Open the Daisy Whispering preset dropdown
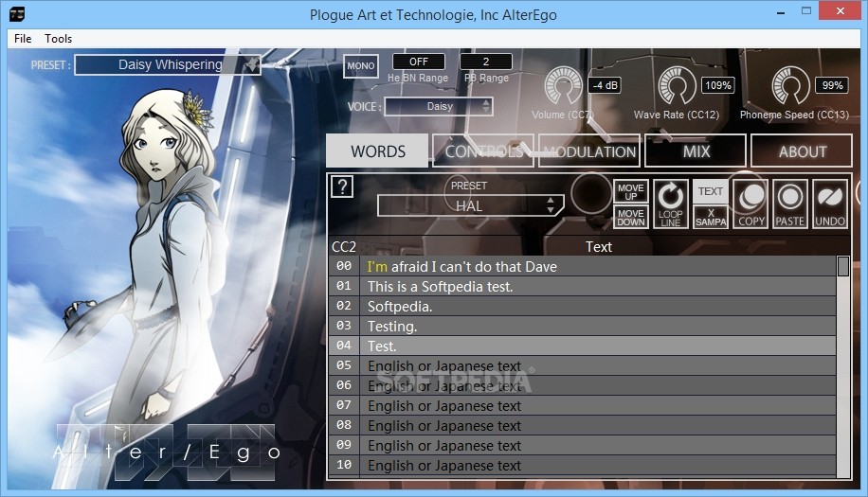868x497 pixels. [x=168, y=64]
